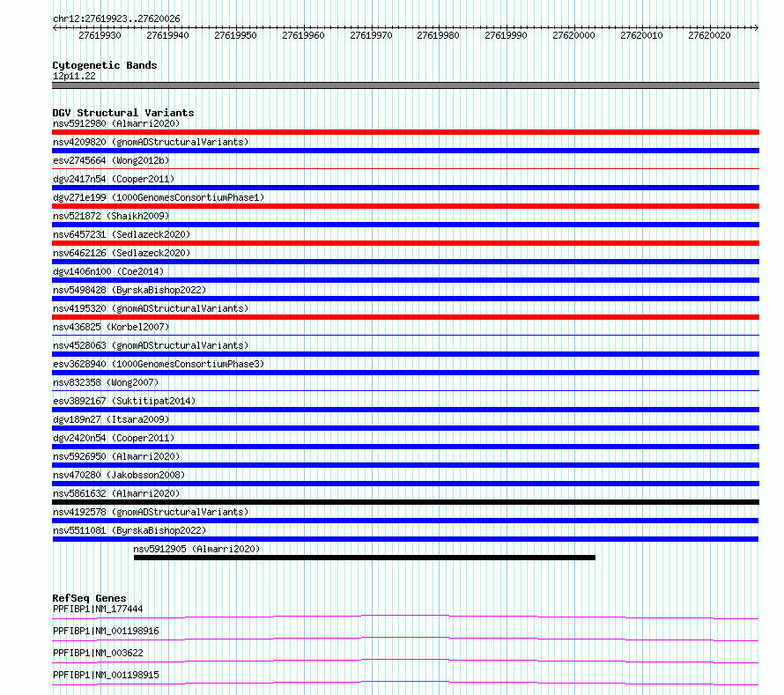Image resolution: width=784 pixels, height=695 pixels.
Task: Select the 12p11.22 band label
Action: coord(74,76)
